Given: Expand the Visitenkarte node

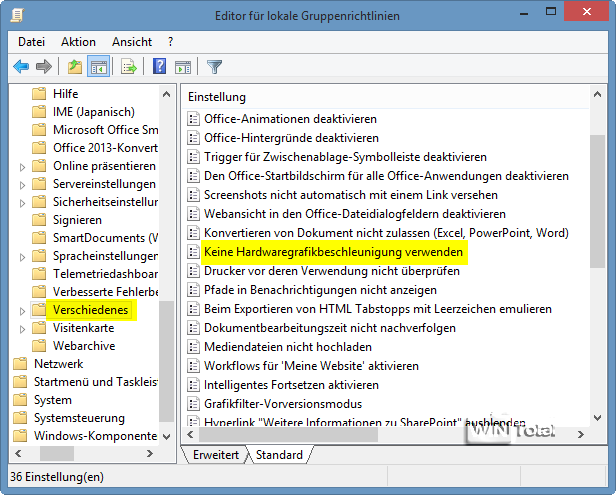Looking at the screenshot, I should (x=22, y=329).
